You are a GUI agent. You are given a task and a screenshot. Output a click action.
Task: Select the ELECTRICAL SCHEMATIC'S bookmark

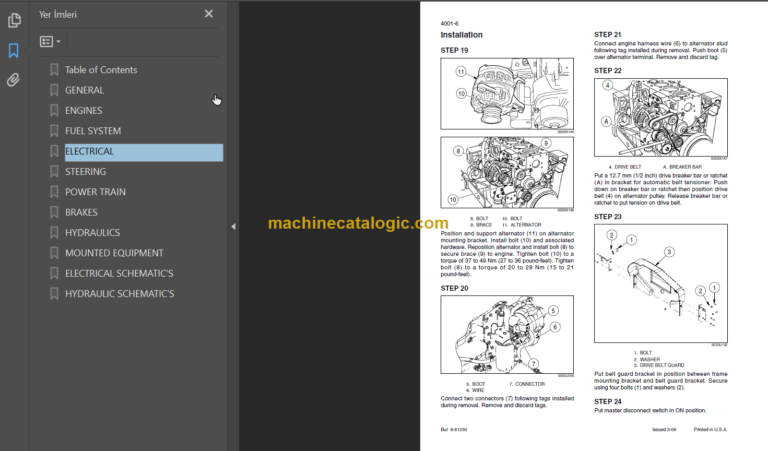119,273
